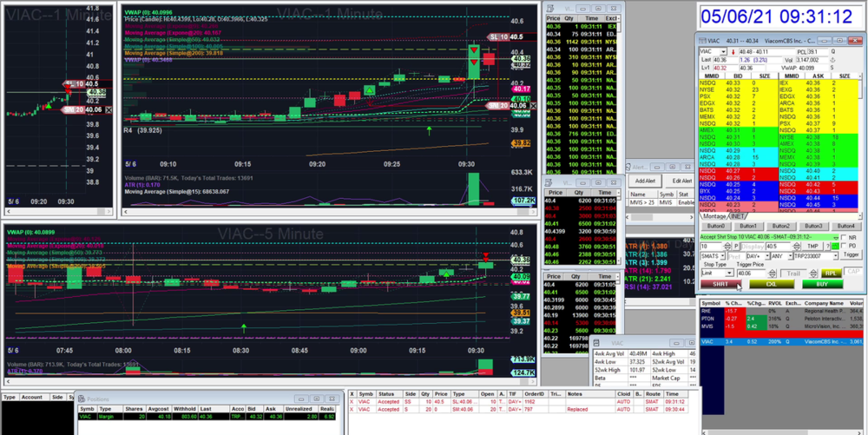
Task: Click the ASK column header in montage
Action: 819,76
